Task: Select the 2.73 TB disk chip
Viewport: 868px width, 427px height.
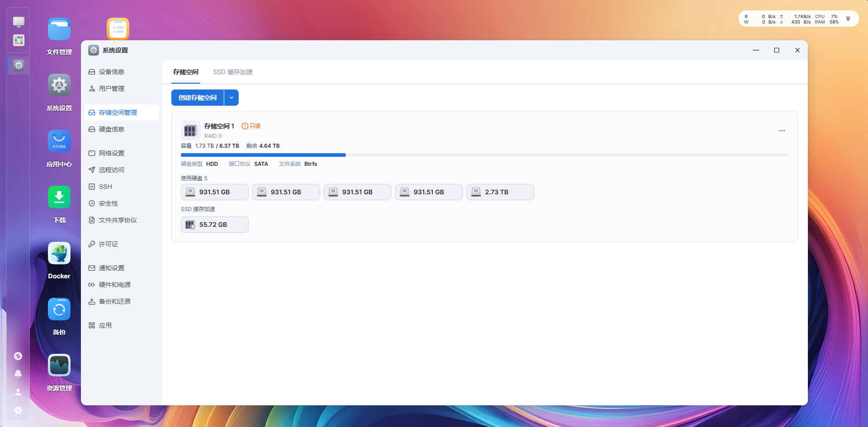Action: pos(500,192)
